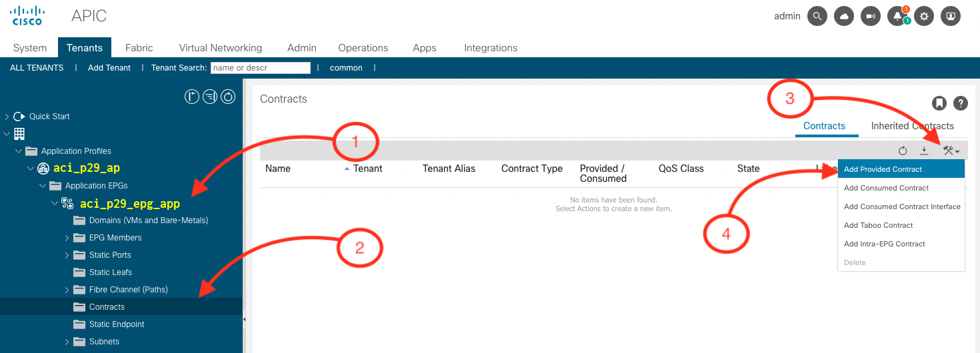This screenshot has width=980, height=353.
Task: Collapse the aci_p29_epg_app tree node
Action: click(x=55, y=203)
